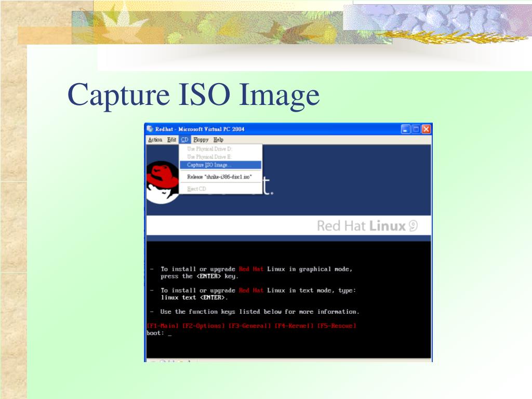Click the "linux text <ENTER>." line

(x=194, y=298)
